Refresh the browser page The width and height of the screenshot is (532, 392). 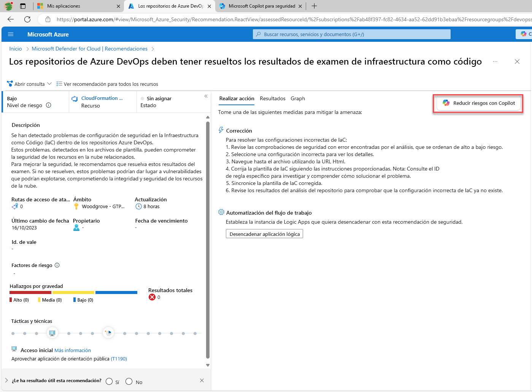click(x=27, y=19)
